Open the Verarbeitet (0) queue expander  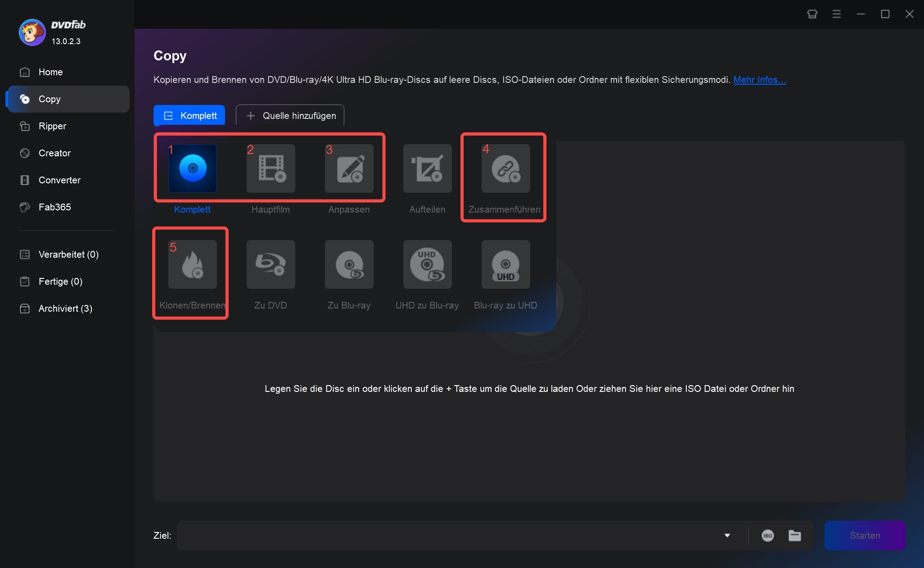(68, 254)
